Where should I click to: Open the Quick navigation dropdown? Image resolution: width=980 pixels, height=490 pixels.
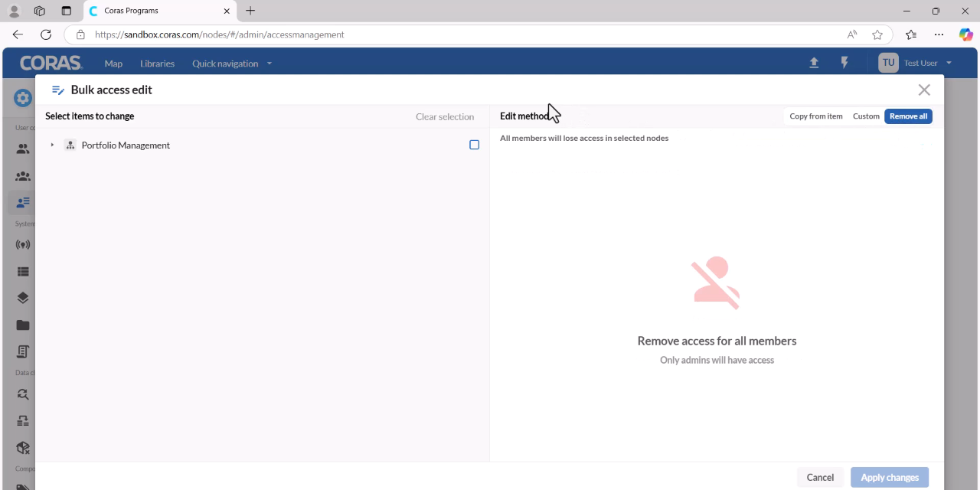(x=232, y=64)
